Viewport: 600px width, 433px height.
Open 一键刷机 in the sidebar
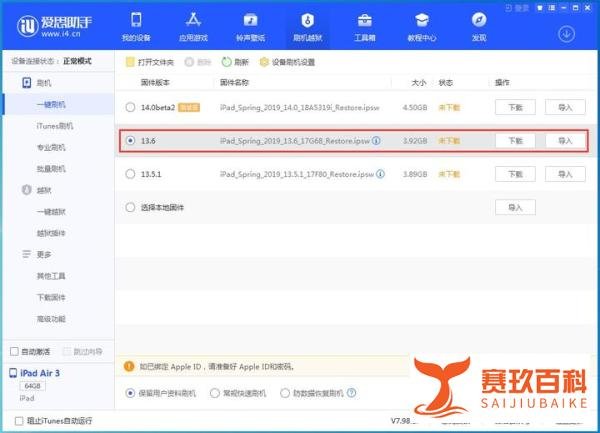point(51,104)
